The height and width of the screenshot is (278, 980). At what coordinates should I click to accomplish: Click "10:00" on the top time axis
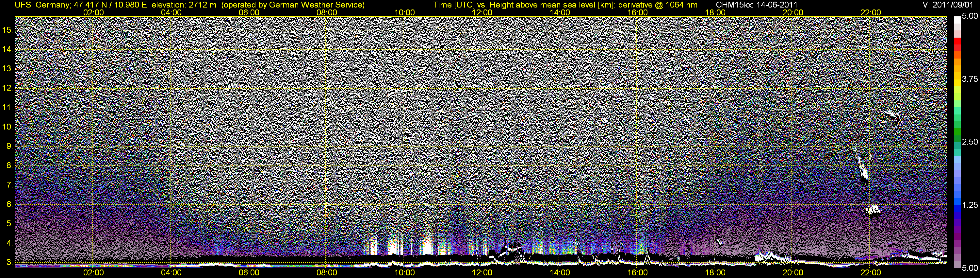[404, 12]
